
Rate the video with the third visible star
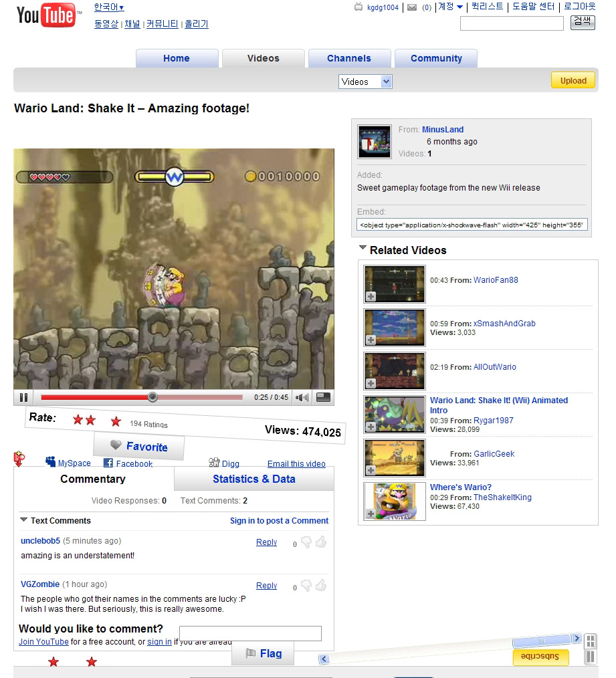coord(116,421)
